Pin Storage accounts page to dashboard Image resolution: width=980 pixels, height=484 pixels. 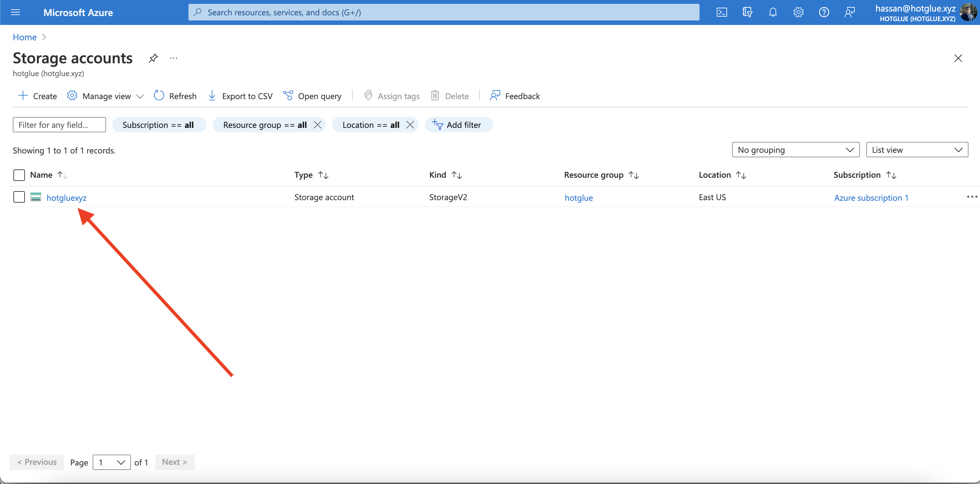pos(153,58)
